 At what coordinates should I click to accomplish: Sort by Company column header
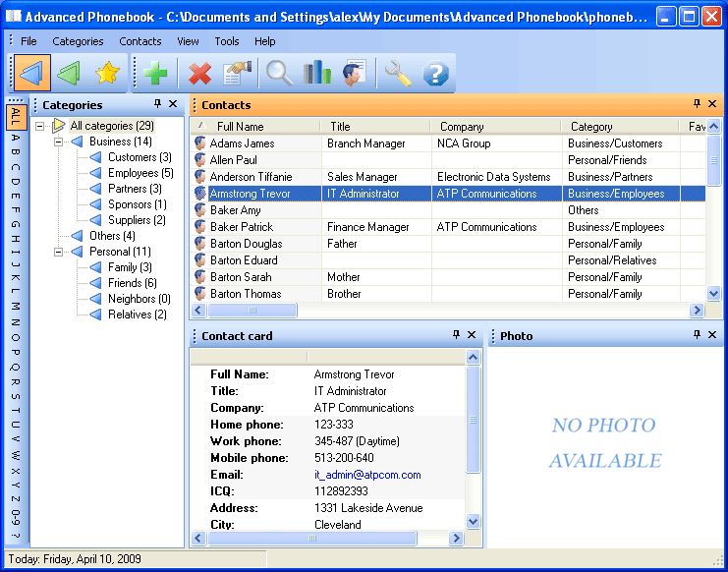click(x=495, y=126)
